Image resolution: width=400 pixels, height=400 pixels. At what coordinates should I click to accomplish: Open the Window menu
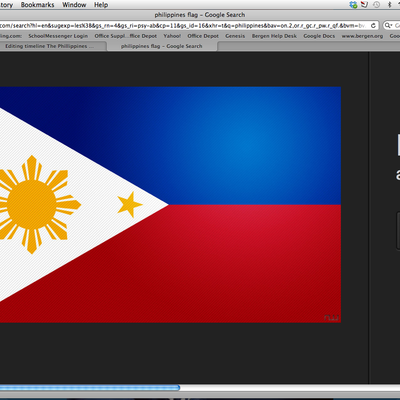74,5
